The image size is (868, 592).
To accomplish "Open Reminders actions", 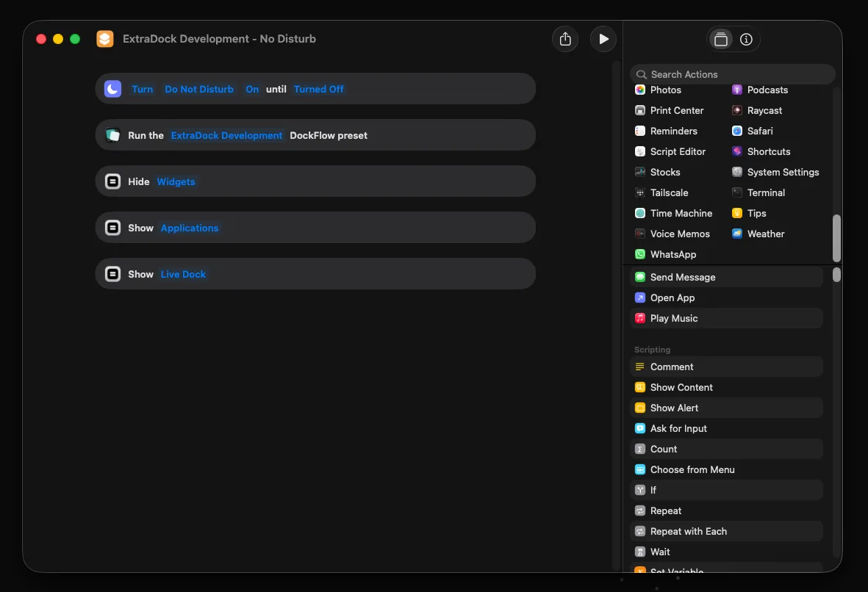I will point(666,131).
